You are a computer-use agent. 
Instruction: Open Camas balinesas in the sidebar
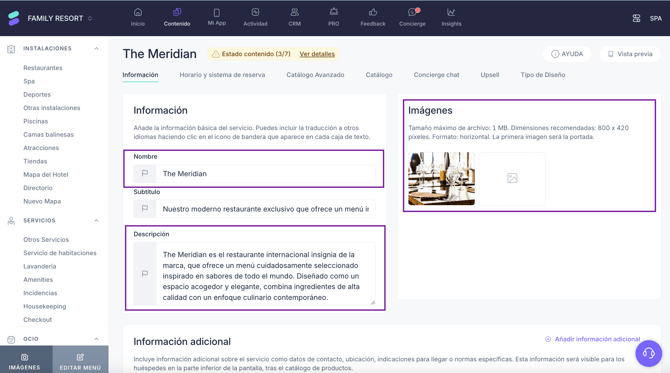[48, 135]
